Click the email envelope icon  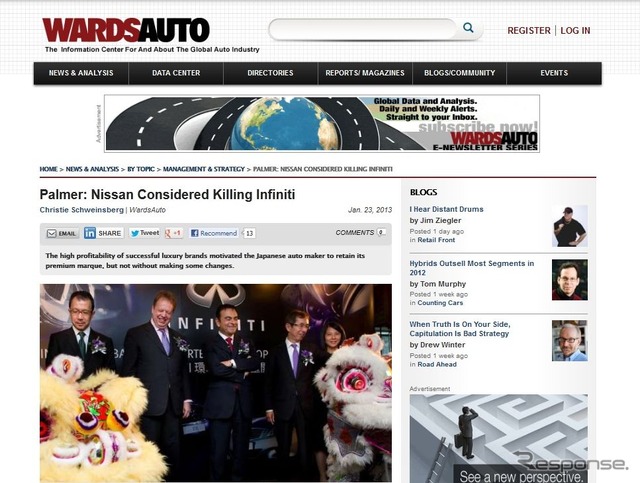(51, 234)
